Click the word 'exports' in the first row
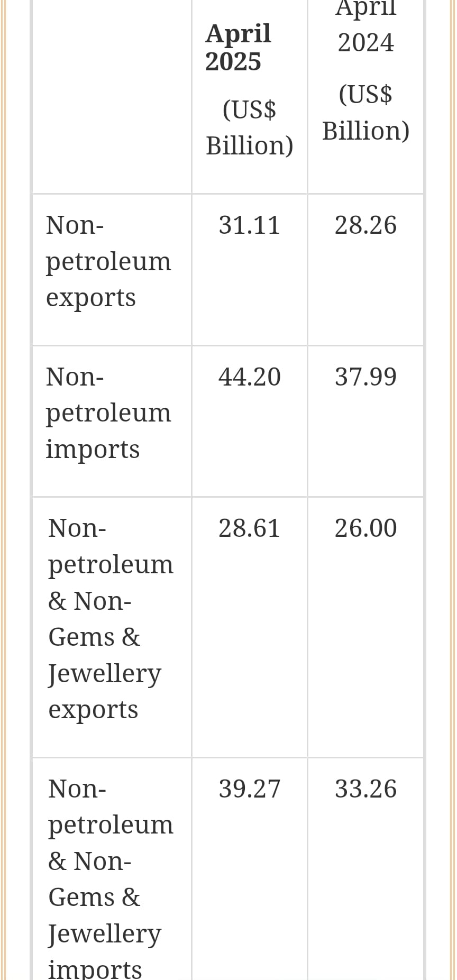 (x=91, y=298)
